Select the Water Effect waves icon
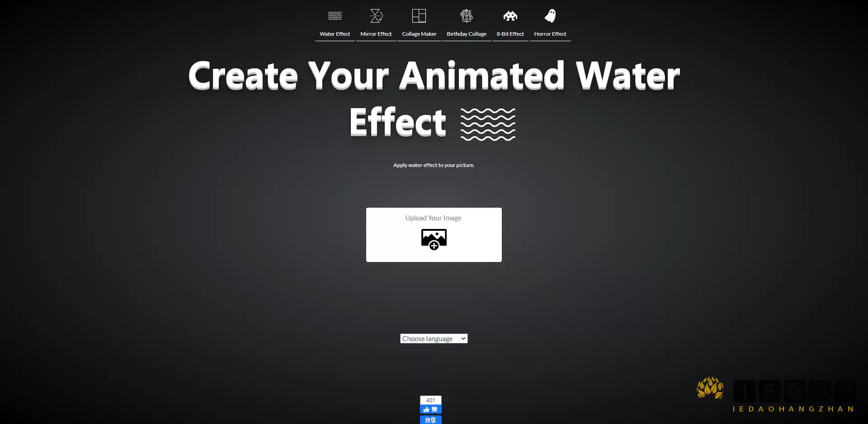Image resolution: width=868 pixels, height=424 pixels. click(335, 15)
